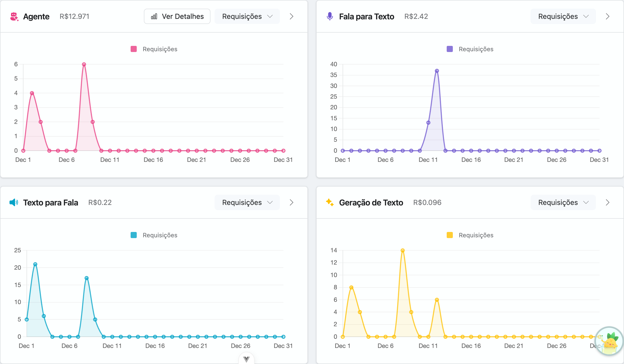Expand the Texto para Fala Requisições dropdown
The height and width of the screenshot is (364, 624).
point(247,202)
